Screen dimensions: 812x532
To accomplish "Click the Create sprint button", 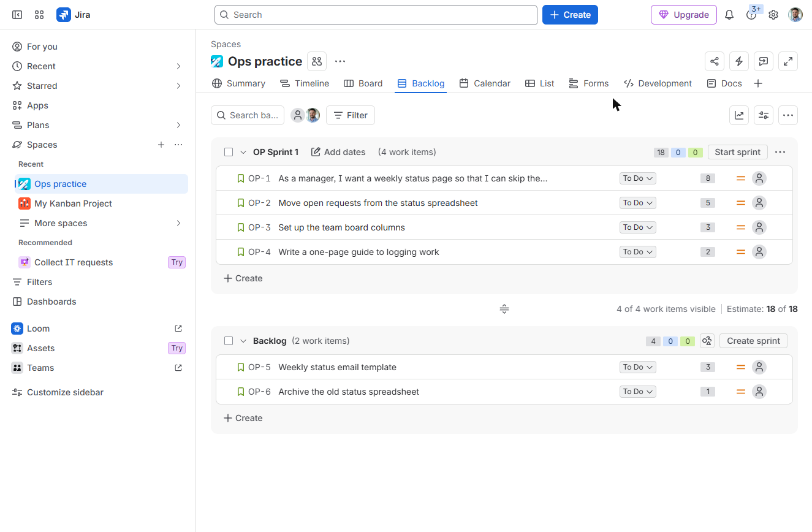I will (754, 341).
